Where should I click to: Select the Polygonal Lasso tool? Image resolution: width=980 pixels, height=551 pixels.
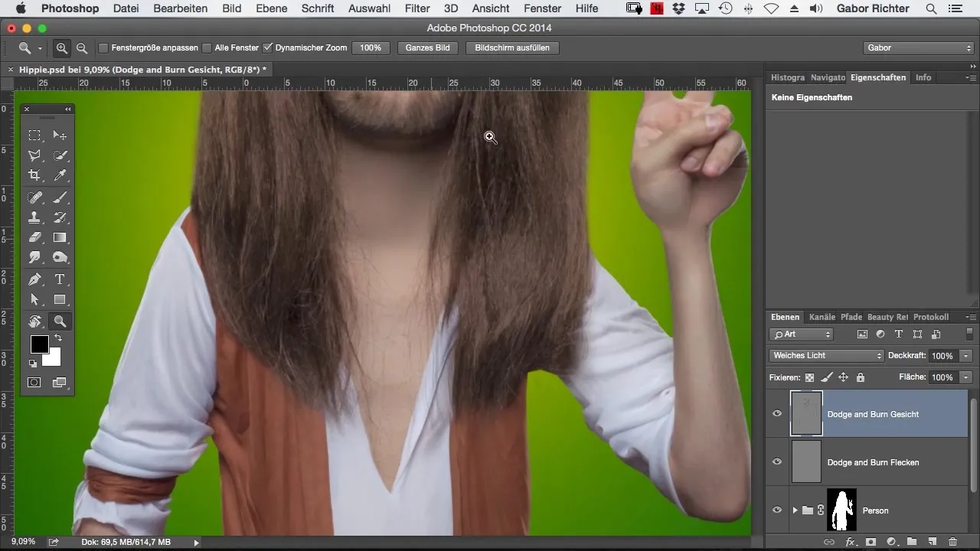coord(35,155)
